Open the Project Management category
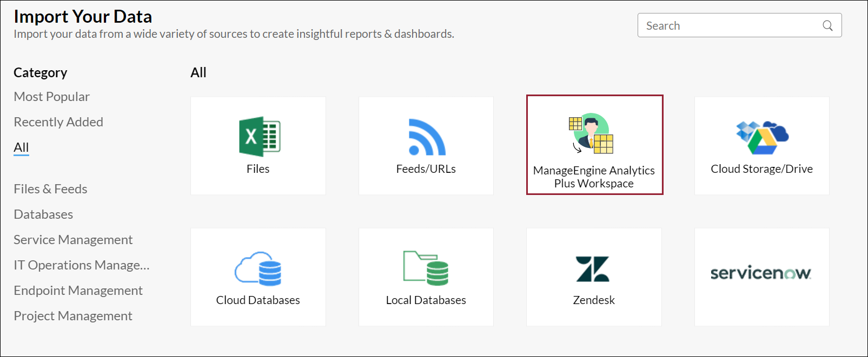Image resolution: width=868 pixels, height=357 pixels. coord(73,316)
